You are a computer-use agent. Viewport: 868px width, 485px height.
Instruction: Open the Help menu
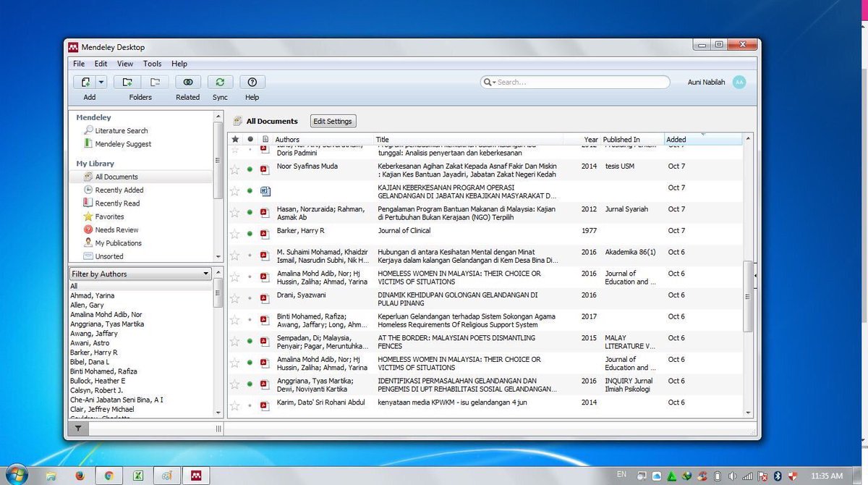pyautogui.click(x=179, y=64)
